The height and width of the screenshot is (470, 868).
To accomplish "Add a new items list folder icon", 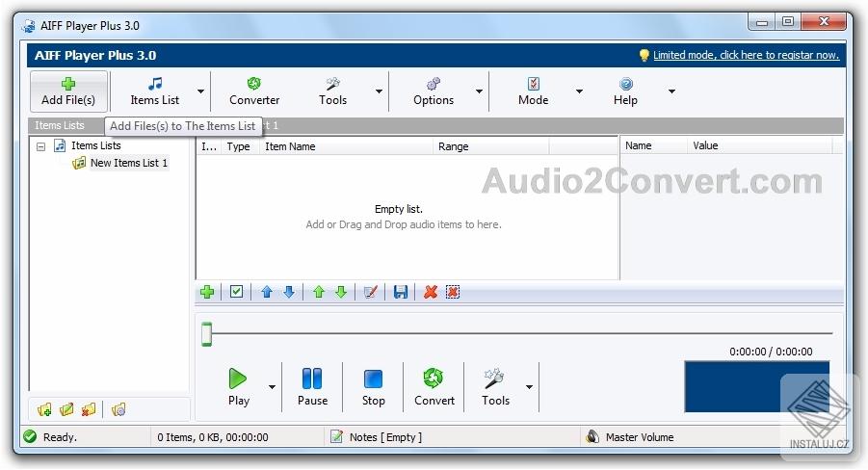I will [x=45, y=409].
